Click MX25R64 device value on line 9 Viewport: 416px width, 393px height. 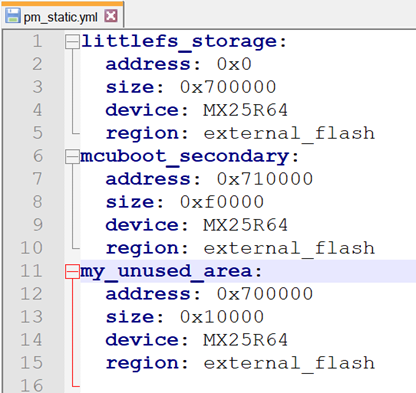tap(246, 225)
